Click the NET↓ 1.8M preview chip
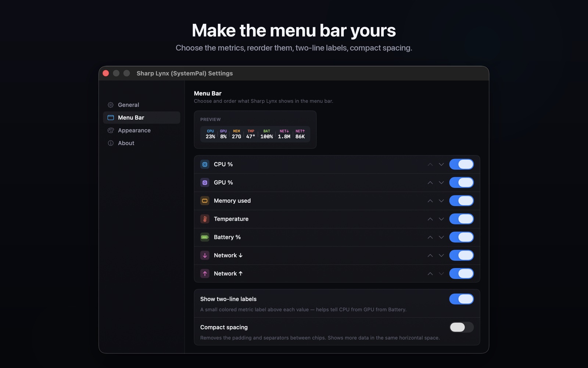 [x=284, y=134]
